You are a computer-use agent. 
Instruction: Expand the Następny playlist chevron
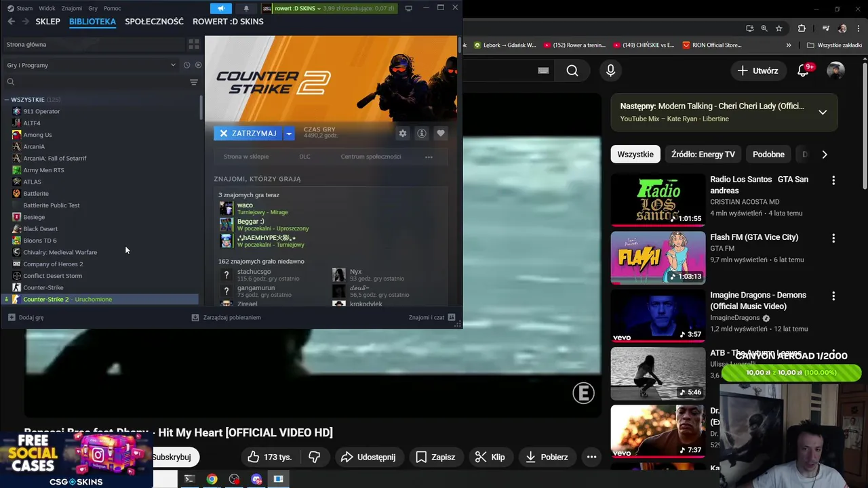coord(823,112)
